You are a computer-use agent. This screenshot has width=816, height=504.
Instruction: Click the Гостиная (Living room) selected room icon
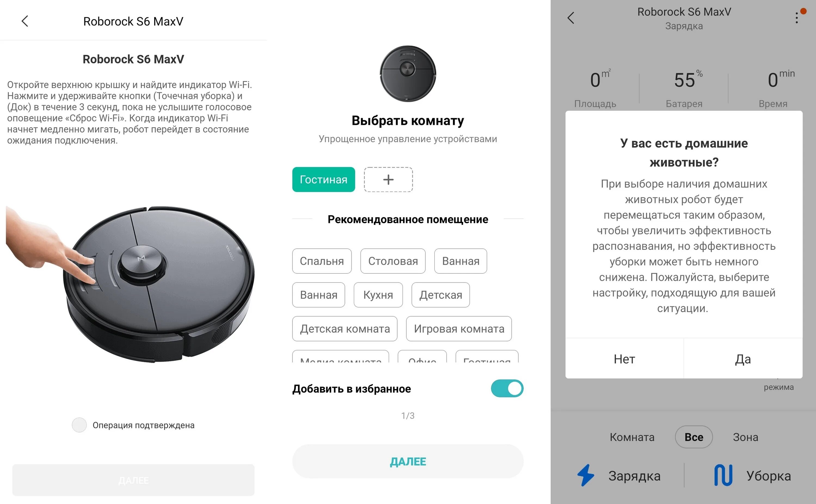[x=323, y=180]
